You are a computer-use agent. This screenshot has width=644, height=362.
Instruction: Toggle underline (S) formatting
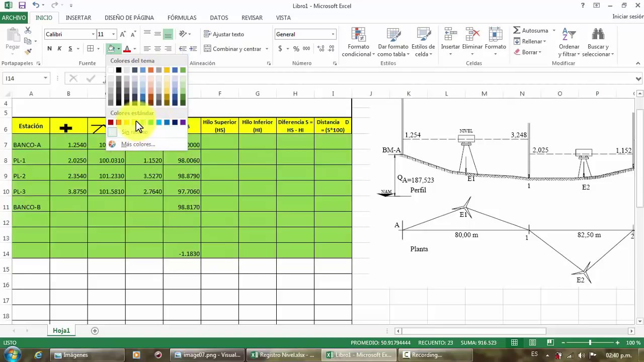click(x=70, y=49)
